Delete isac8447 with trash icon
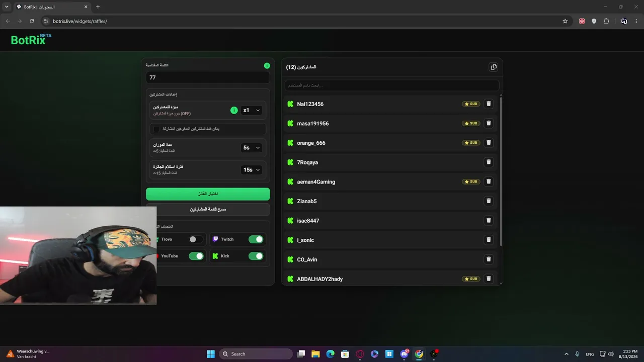644x362 pixels. tap(488, 220)
